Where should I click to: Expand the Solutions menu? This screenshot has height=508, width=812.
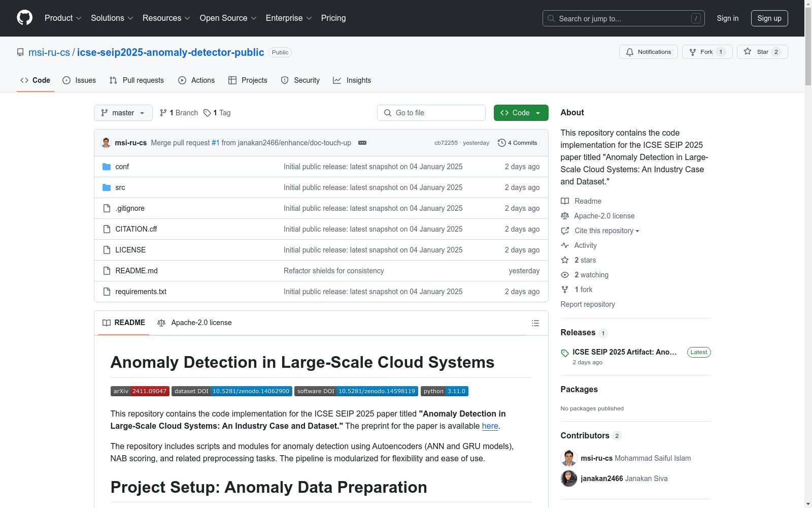coord(112,18)
